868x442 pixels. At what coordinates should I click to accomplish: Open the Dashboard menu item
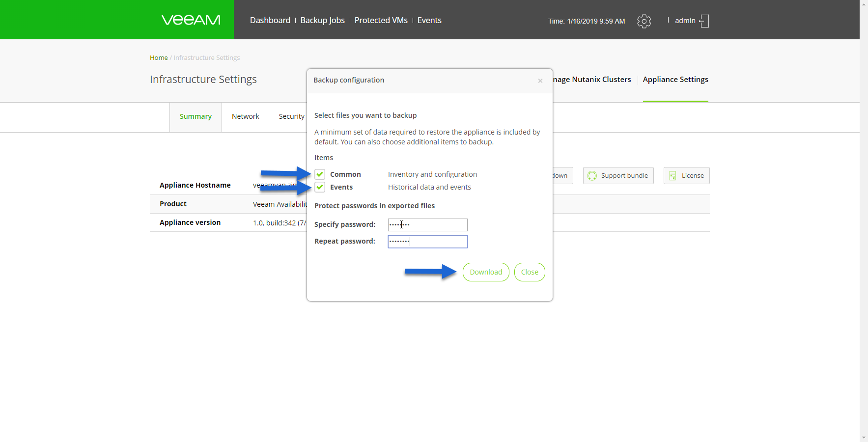[270, 20]
